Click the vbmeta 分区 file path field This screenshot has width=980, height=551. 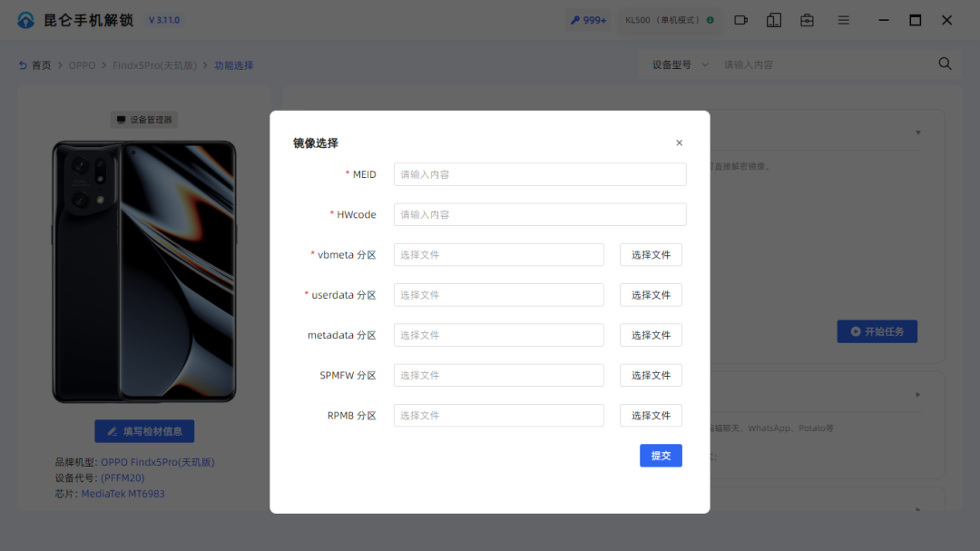pyautogui.click(x=499, y=254)
